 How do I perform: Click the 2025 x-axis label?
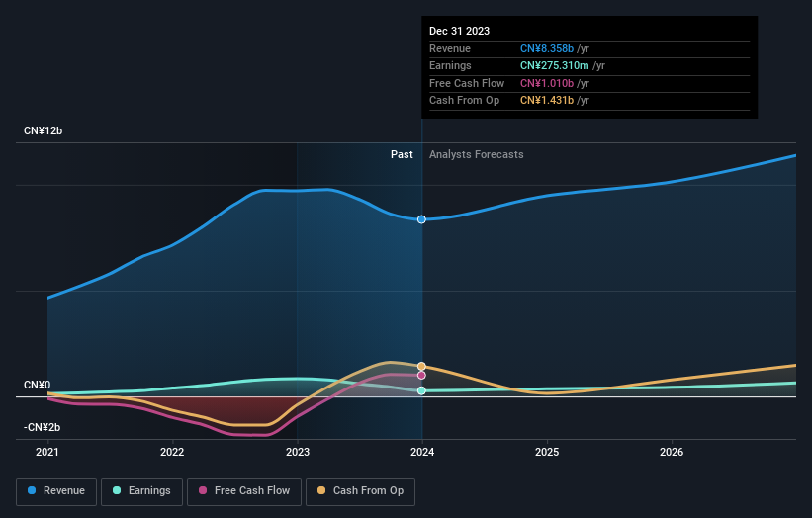[x=547, y=453]
